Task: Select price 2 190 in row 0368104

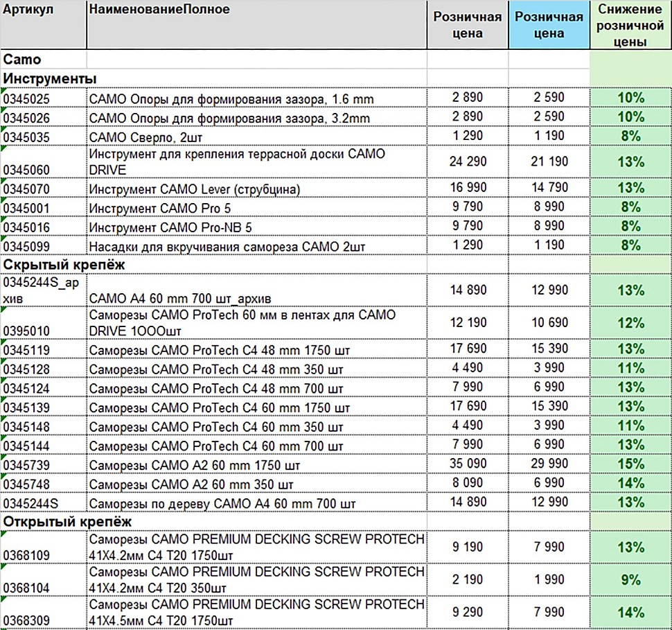Action: [x=468, y=580]
